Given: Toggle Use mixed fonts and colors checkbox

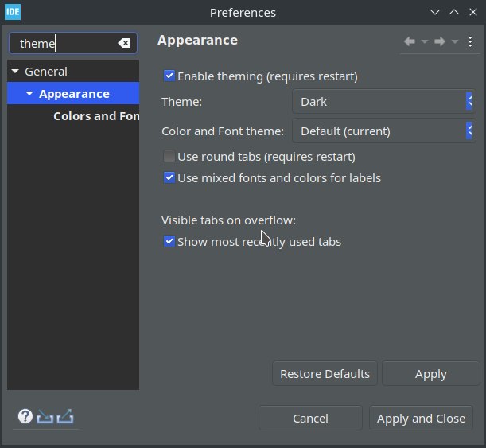Looking at the screenshot, I should 169,178.
